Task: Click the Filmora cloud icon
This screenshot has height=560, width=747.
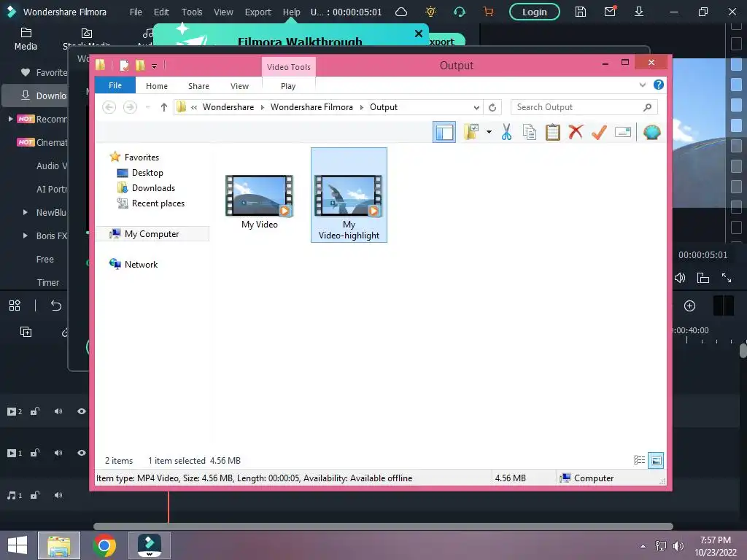Action: point(401,12)
